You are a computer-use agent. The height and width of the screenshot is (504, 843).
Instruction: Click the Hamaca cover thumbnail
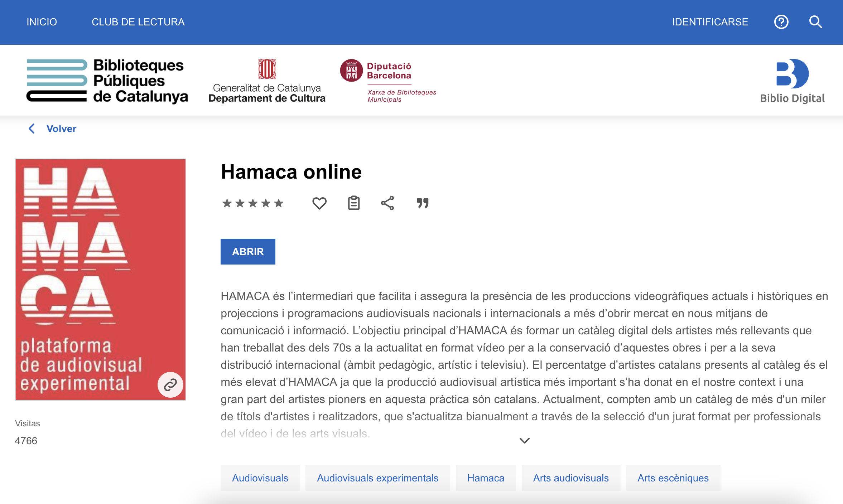(101, 280)
